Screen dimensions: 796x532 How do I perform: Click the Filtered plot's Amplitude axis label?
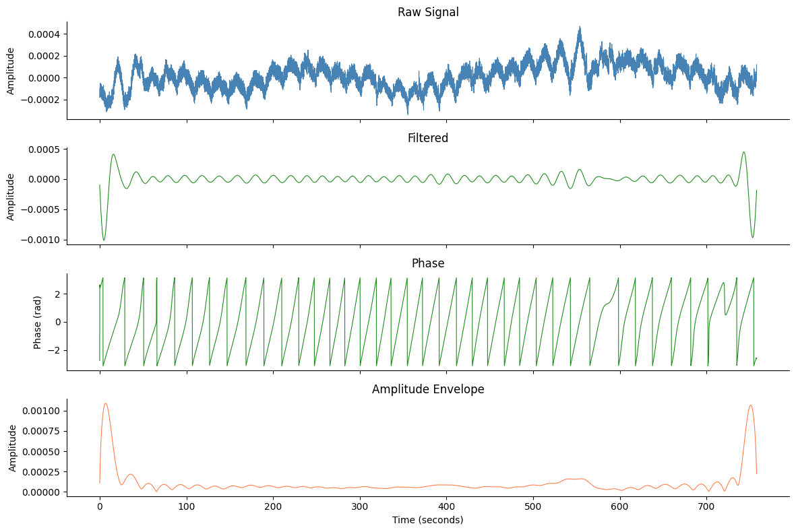coord(11,197)
